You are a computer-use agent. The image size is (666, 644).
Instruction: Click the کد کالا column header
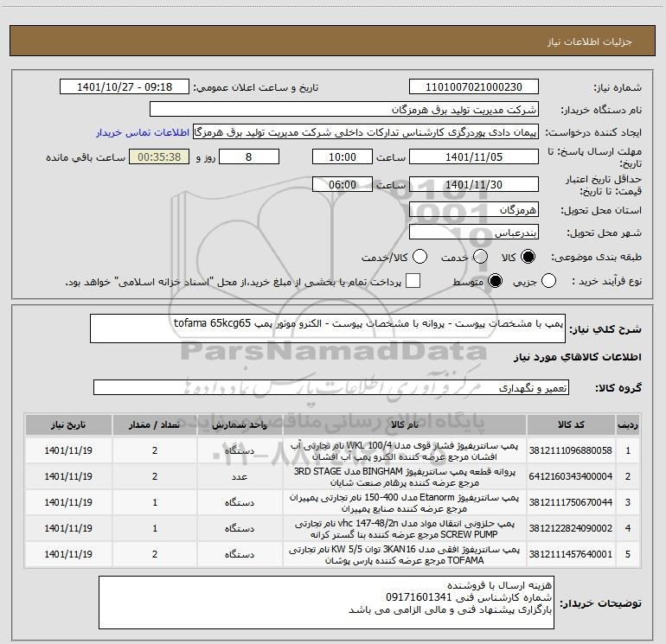(x=571, y=425)
